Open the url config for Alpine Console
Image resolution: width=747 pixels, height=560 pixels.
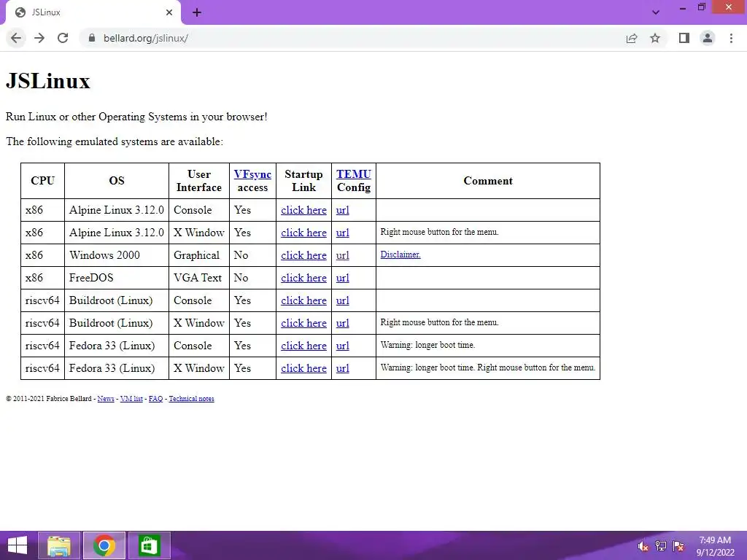coord(343,210)
